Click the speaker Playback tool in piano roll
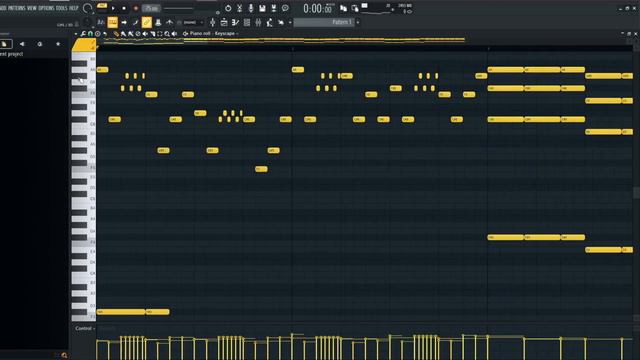The image size is (640, 360). 174,34
